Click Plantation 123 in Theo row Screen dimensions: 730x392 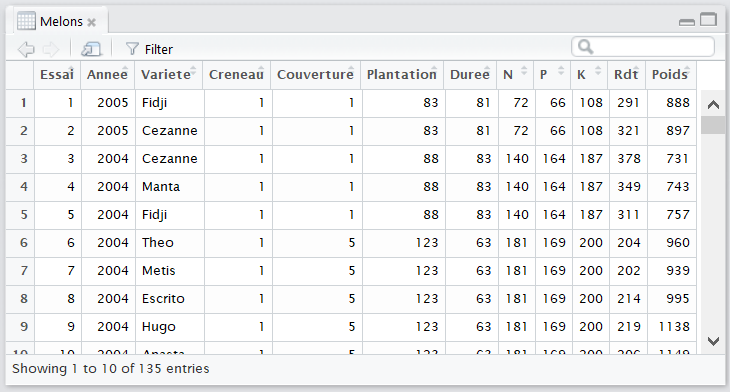click(427, 243)
